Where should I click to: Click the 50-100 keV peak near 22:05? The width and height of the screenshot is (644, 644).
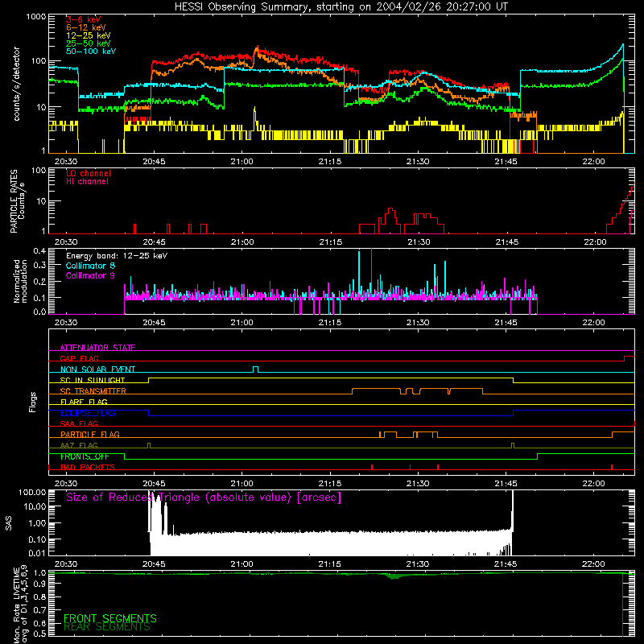[622, 45]
